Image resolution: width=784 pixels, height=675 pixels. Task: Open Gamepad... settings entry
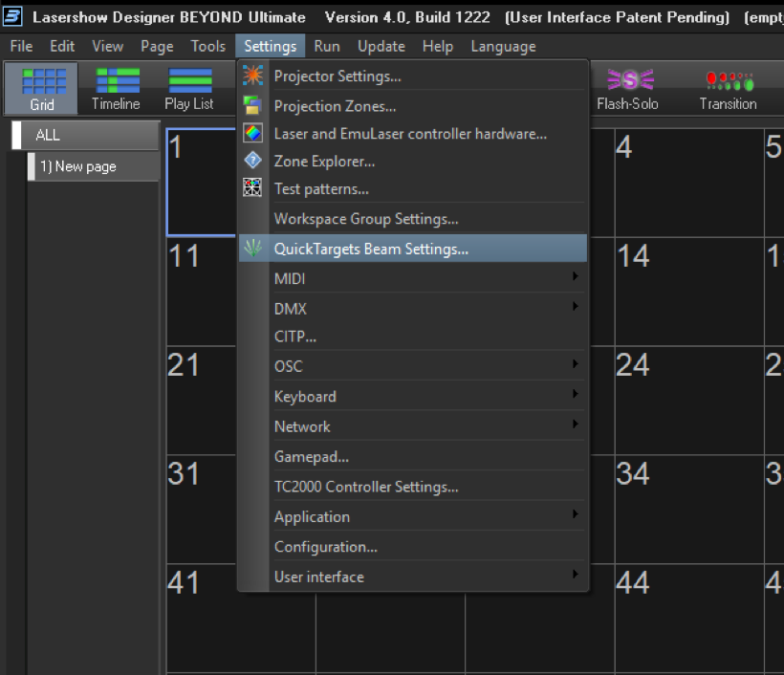coord(413,456)
